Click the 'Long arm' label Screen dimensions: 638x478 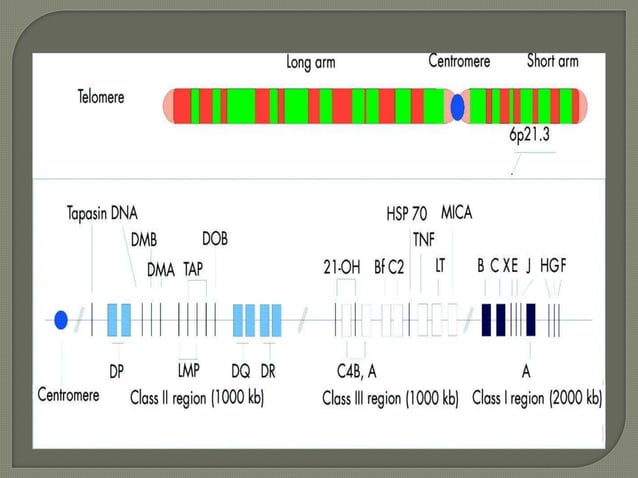click(x=311, y=63)
